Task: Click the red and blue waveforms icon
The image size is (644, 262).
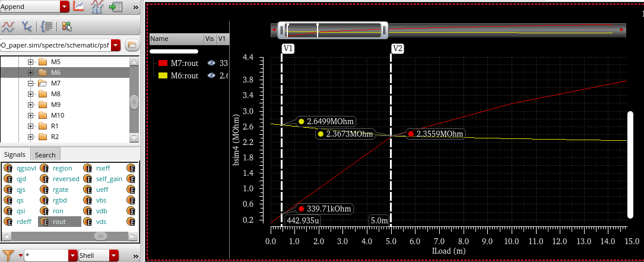Action: coord(8,27)
